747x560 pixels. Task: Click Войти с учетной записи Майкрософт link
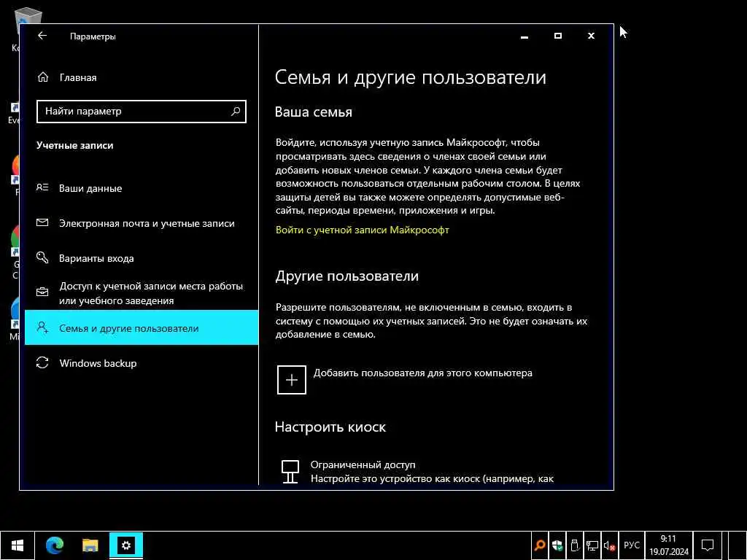point(362,230)
